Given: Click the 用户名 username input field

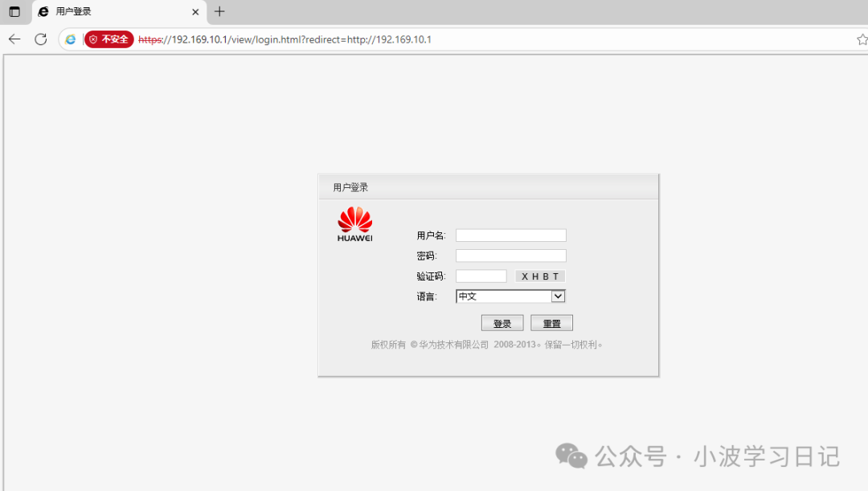Looking at the screenshot, I should [x=510, y=235].
